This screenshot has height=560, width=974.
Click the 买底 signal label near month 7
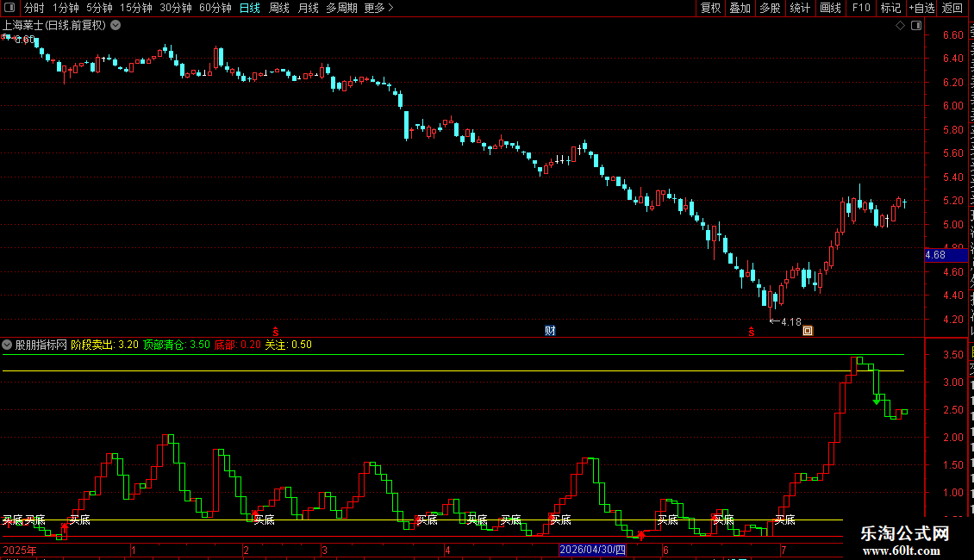(784, 520)
